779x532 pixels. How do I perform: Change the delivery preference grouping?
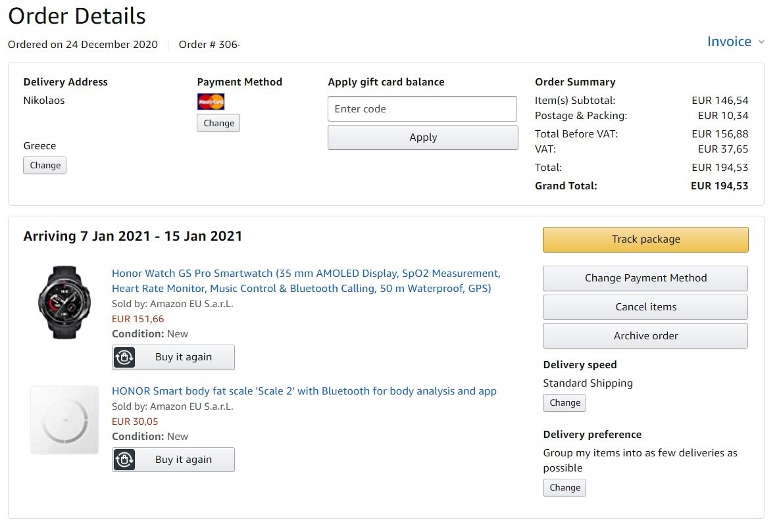pyautogui.click(x=565, y=488)
